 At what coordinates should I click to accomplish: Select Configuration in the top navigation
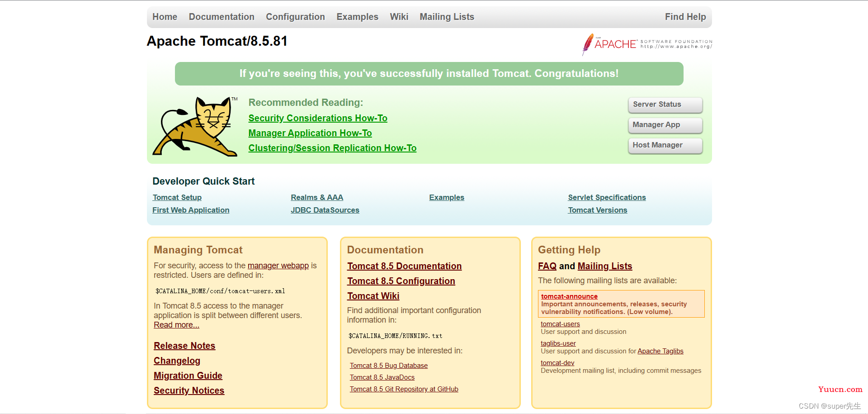[x=295, y=17]
